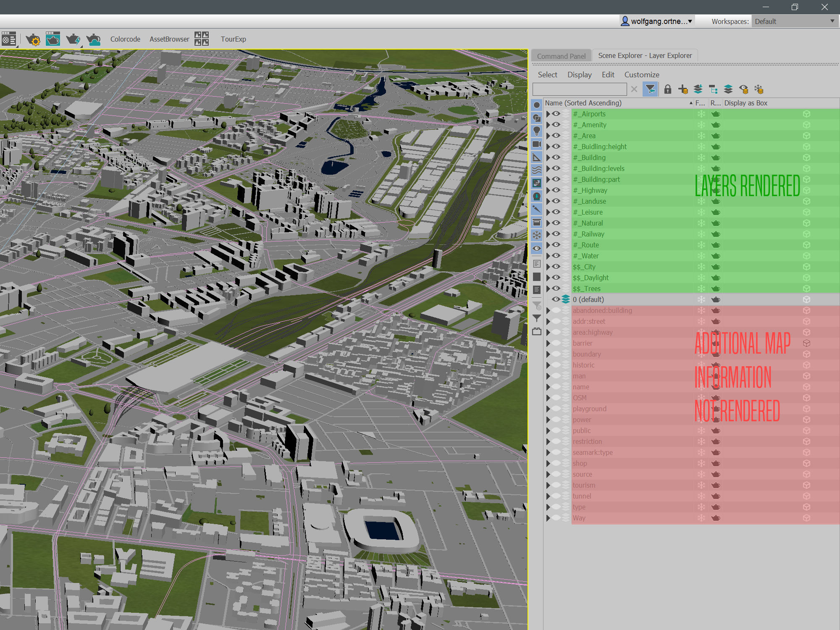Screen dimensions: 840x630
Task: Toggle the Display Helpers filter icon
Action: coord(537,157)
